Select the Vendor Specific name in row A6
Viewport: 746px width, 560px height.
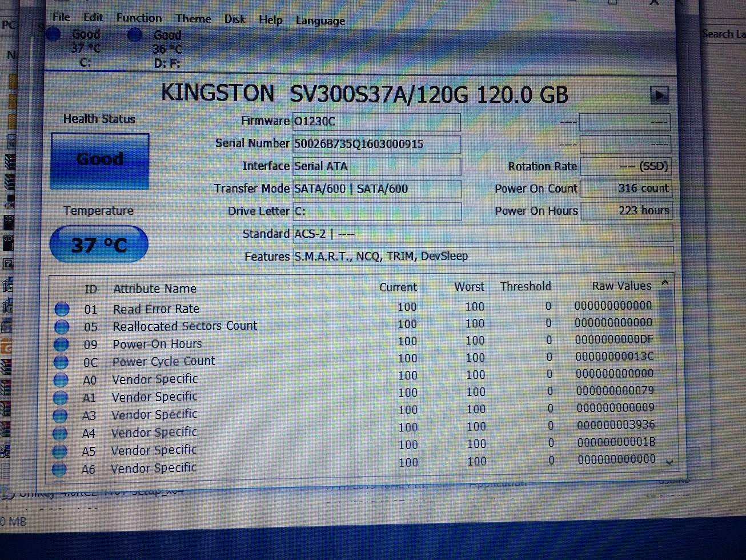pos(153,469)
